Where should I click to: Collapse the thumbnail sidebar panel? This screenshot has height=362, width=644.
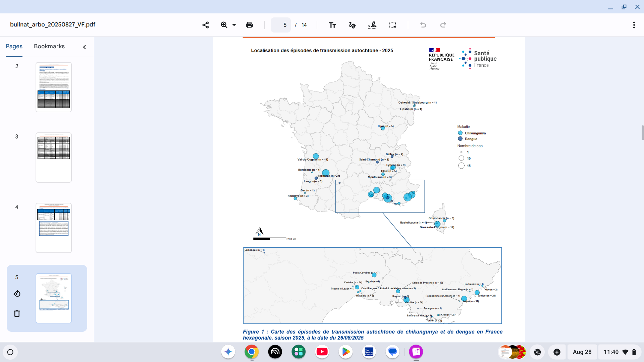click(x=85, y=47)
